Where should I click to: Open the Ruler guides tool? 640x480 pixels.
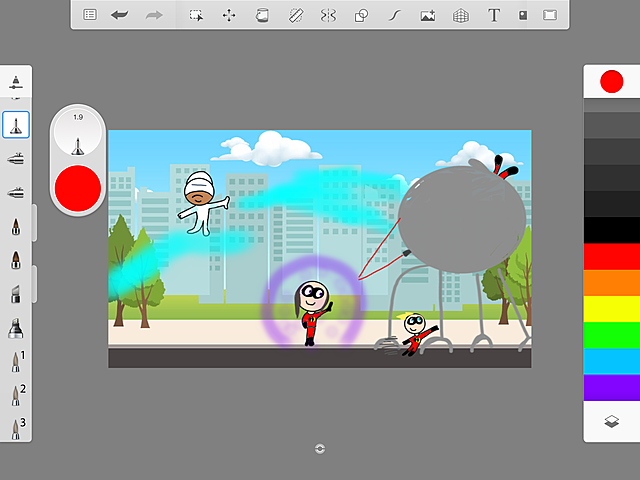[x=296, y=16]
